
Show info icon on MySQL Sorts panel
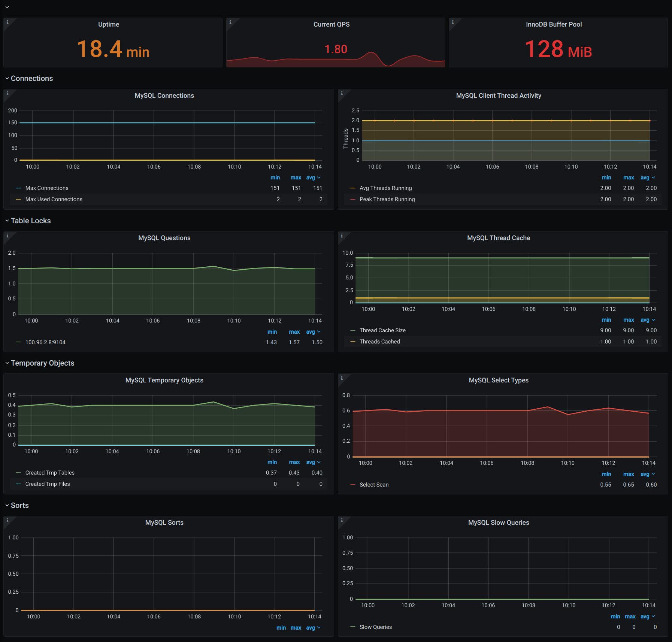point(7,520)
